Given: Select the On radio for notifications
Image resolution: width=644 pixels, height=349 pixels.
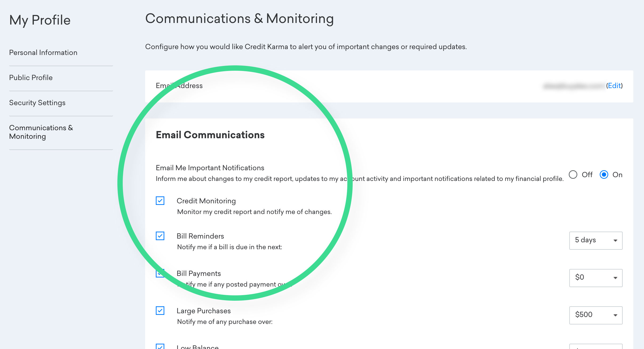Looking at the screenshot, I should [x=604, y=175].
